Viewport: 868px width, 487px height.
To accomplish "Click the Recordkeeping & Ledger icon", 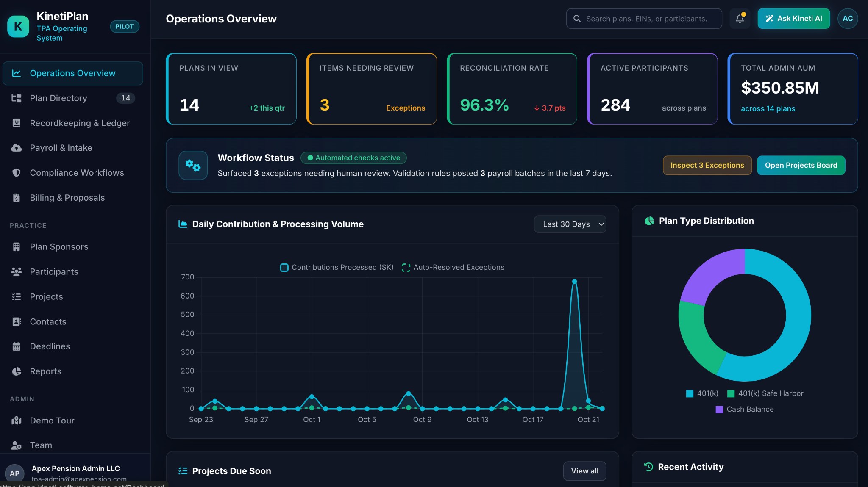I will click(17, 123).
